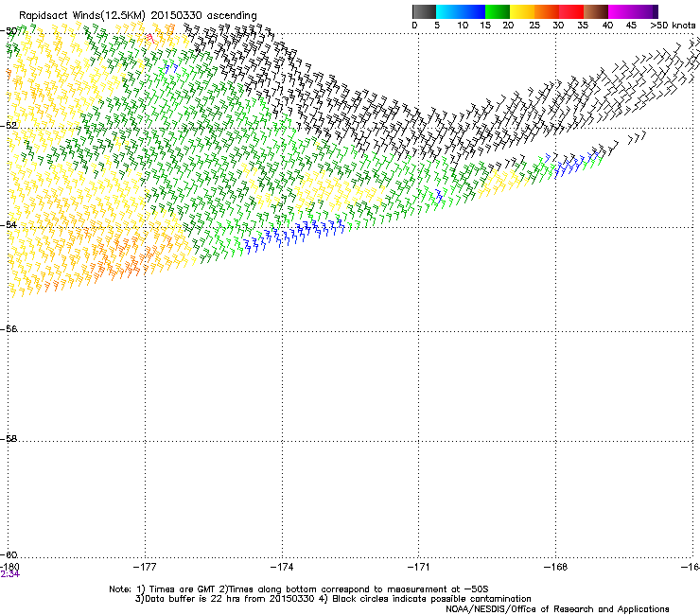Click the brown 35-40 knots legend band

tap(596, 11)
